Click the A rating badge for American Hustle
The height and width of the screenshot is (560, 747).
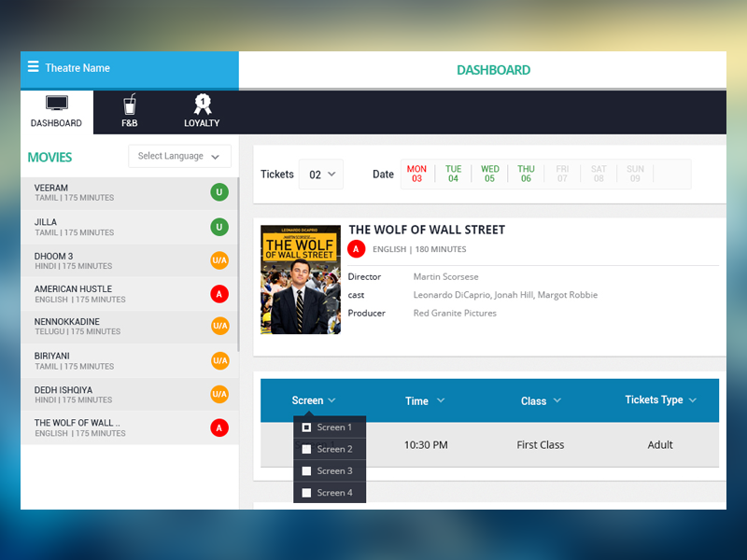pyautogui.click(x=219, y=294)
